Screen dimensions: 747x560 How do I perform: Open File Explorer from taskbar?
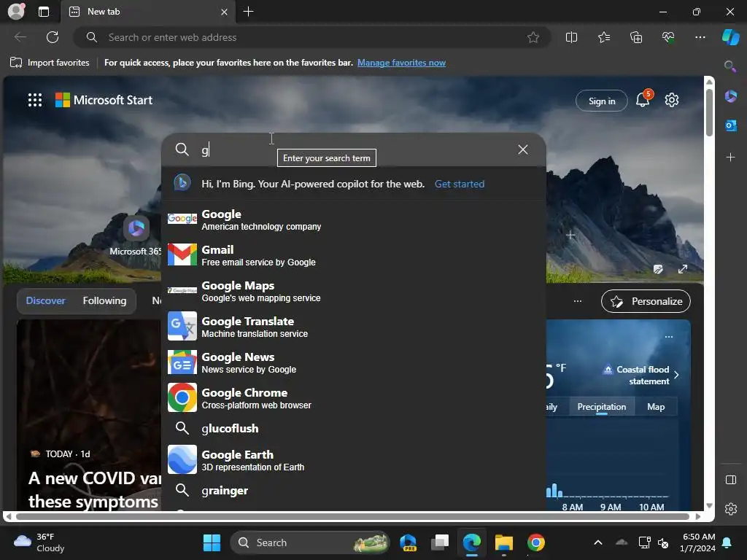coord(503,542)
